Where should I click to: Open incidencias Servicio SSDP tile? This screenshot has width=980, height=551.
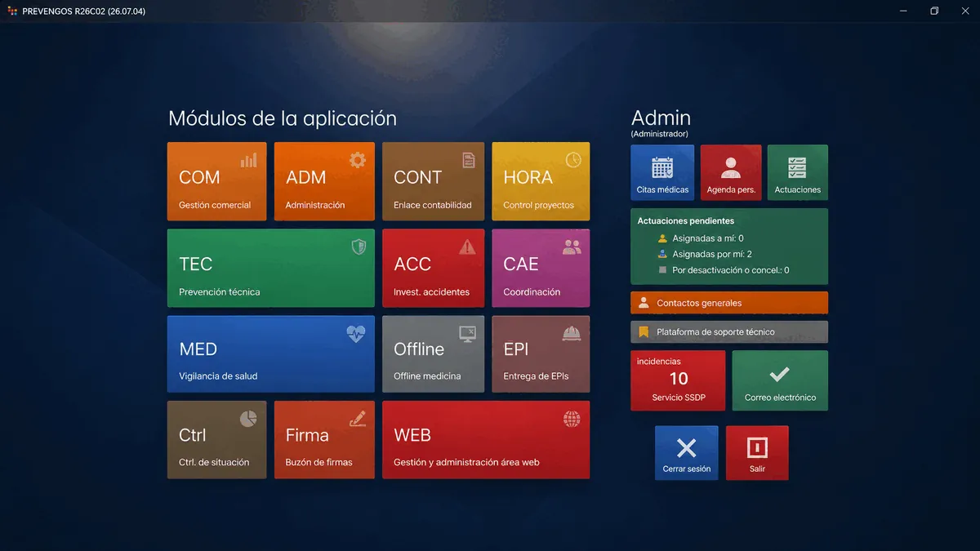tap(678, 380)
